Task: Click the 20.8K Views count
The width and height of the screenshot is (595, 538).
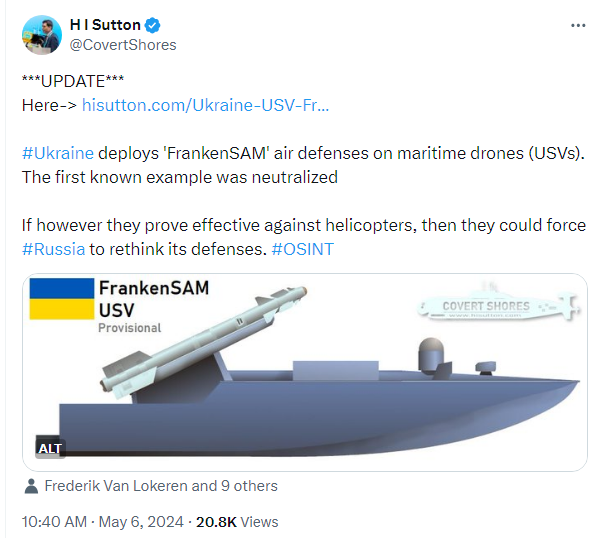Action: click(x=237, y=522)
